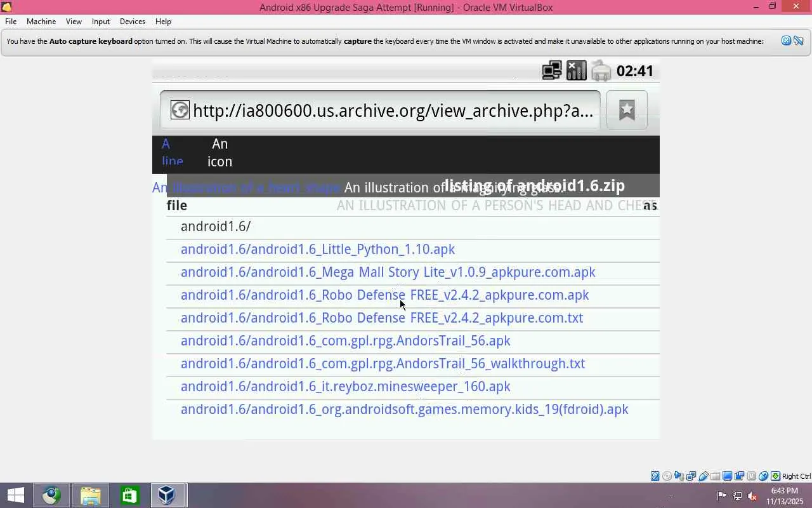812x508 pixels.
Task: Click the 'file' column header
Action: point(177,206)
